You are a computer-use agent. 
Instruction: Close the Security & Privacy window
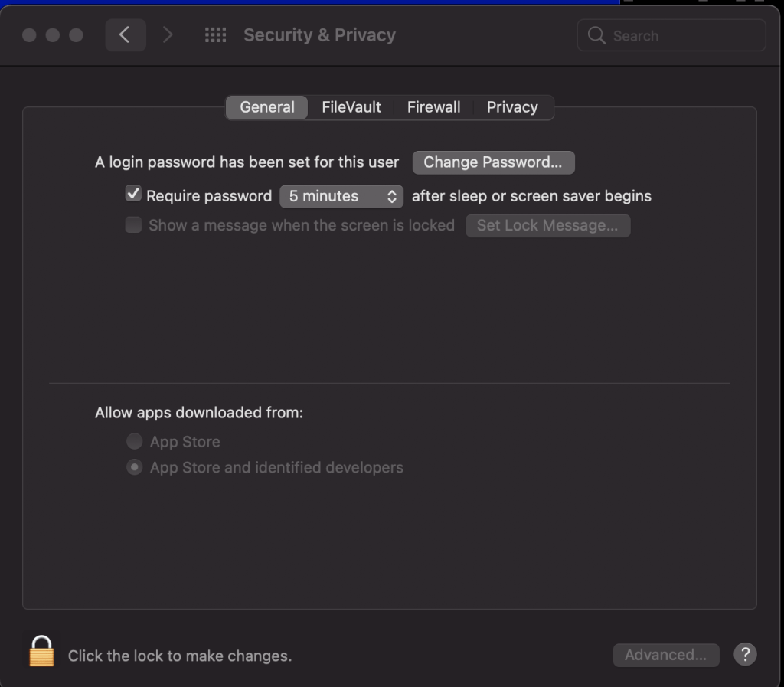29,35
